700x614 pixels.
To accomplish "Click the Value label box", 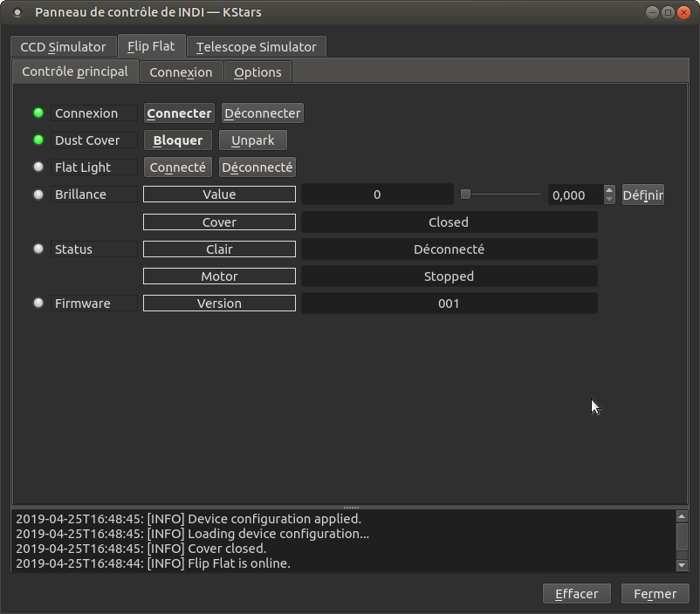I will pyautogui.click(x=219, y=194).
